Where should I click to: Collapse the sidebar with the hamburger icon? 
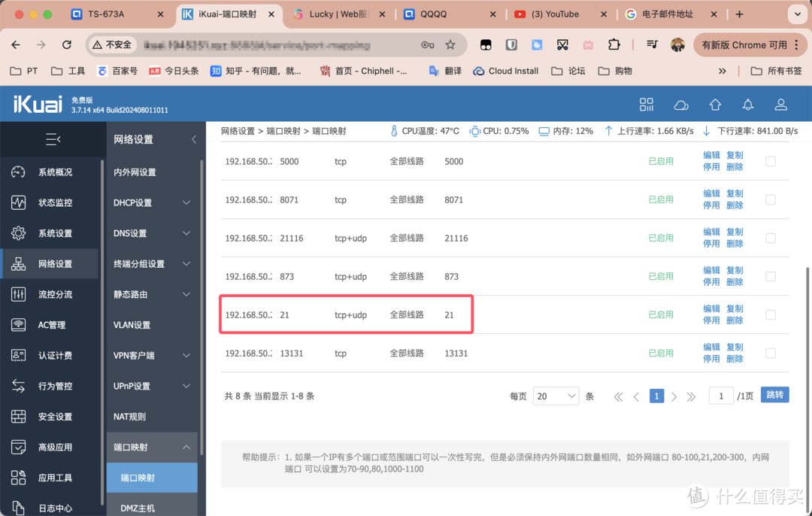coord(53,139)
